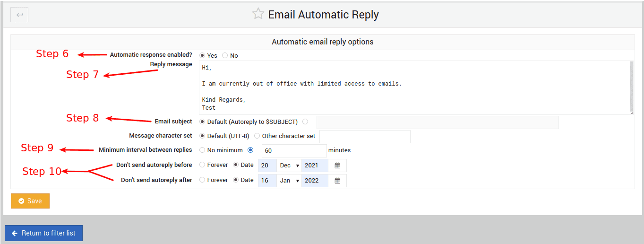Click Return to filter list button
The width and height of the screenshot is (644, 244).
[43, 233]
